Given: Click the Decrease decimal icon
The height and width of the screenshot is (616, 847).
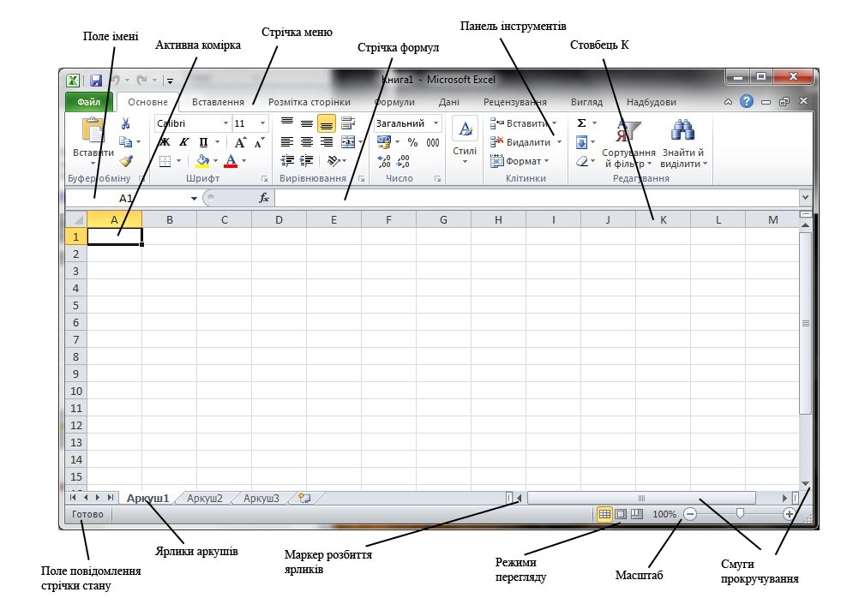Looking at the screenshot, I should [403, 161].
